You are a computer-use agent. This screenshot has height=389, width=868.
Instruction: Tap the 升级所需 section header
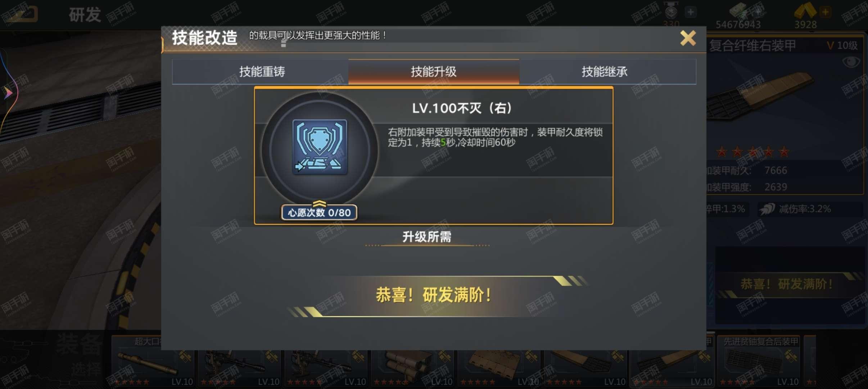point(427,237)
